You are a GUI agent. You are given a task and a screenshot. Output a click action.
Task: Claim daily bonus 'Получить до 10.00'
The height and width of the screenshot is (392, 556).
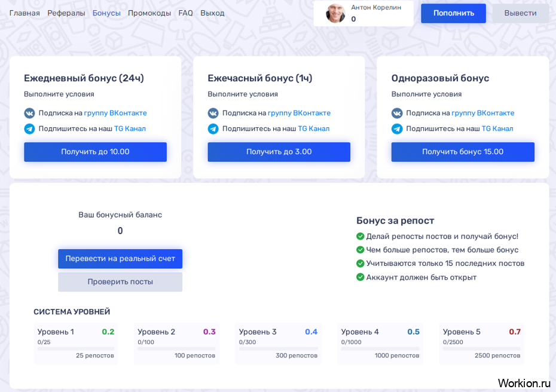click(95, 152)
